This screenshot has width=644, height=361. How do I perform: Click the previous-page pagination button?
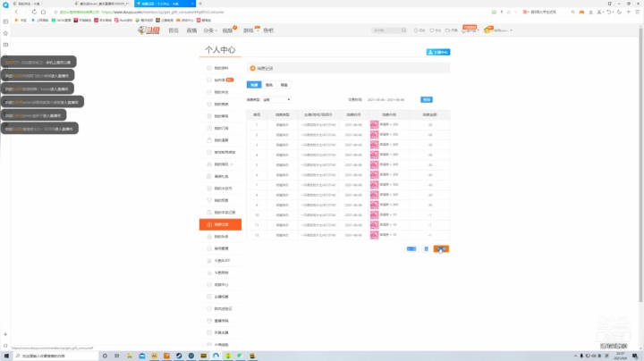pos(411,249)
